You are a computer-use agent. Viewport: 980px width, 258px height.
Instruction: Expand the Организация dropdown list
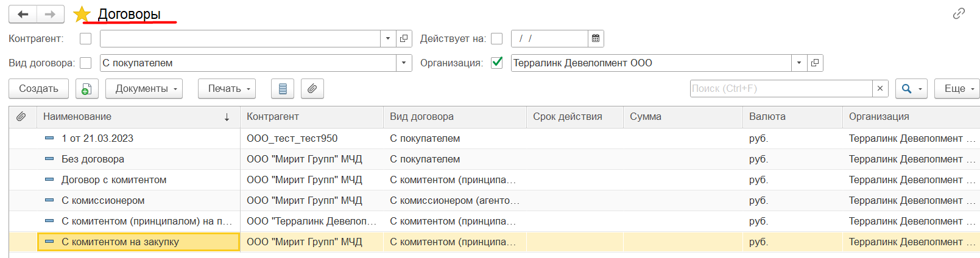click(x=799, y=63)
